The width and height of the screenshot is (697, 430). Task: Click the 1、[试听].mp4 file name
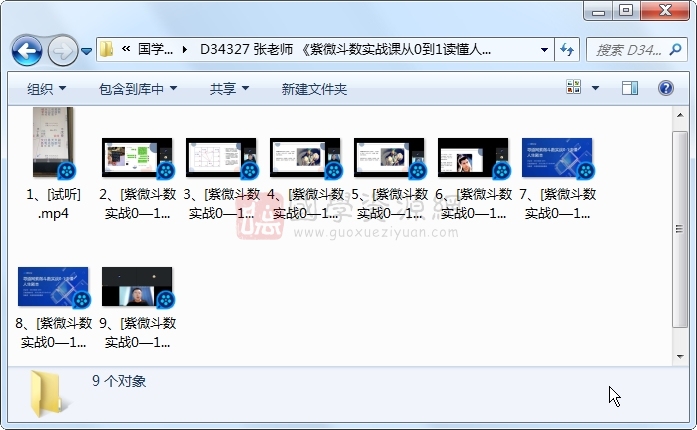tap(53, 204)
